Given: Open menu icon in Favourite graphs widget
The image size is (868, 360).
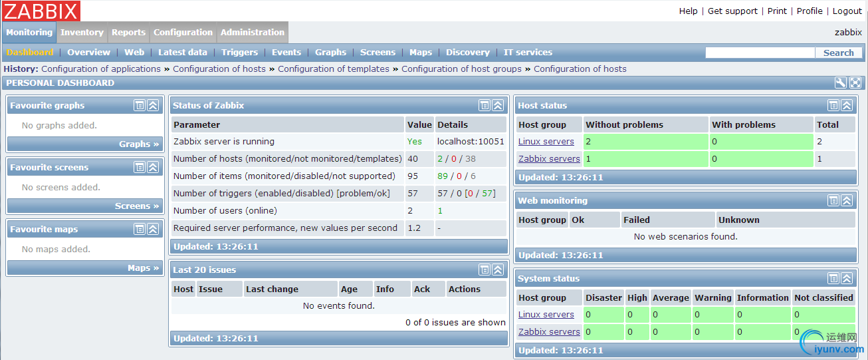Looking at the screenshot, I should point(140,105).
